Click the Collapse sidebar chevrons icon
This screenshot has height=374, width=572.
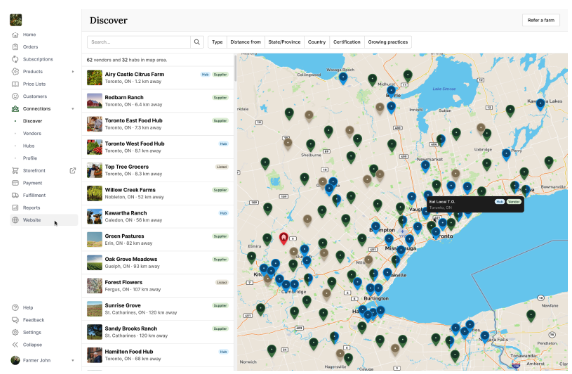point(15,344)
